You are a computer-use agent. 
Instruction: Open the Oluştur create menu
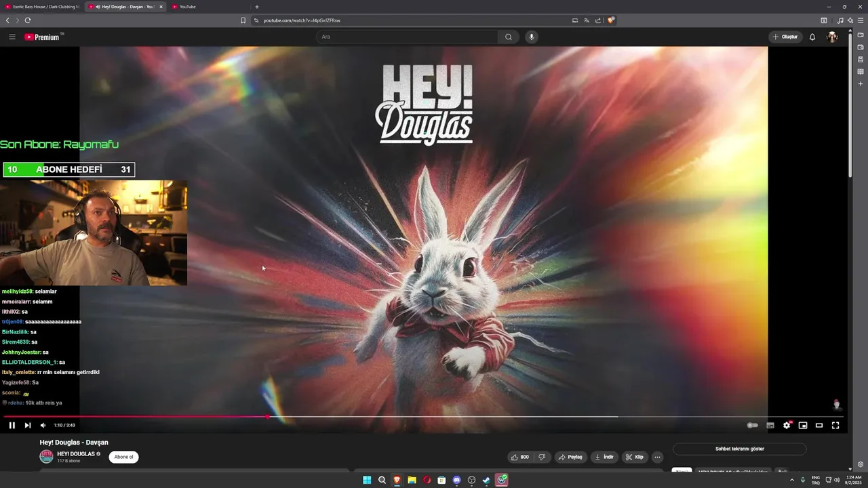pos(785,37)
